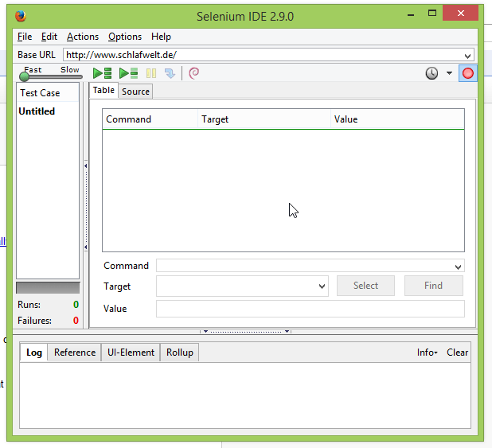
Task: Click the Test Case column header
Action: 48,93
